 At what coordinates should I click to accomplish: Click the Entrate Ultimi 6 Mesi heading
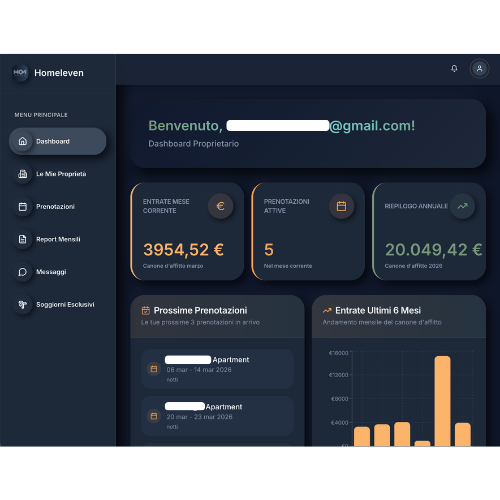(378, 311)
